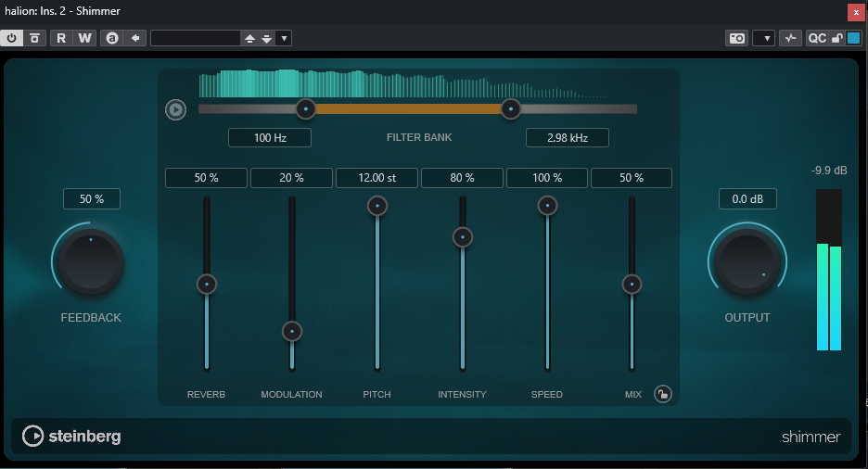Click the blue square indicator in toolbar
Viewport: 868px width, 469px height.
click(x=853, y=38)
